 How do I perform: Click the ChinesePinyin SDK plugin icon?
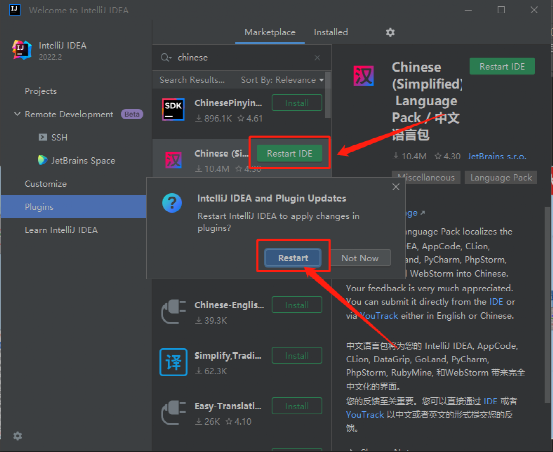pyautogui.click(x=173, y=110)
